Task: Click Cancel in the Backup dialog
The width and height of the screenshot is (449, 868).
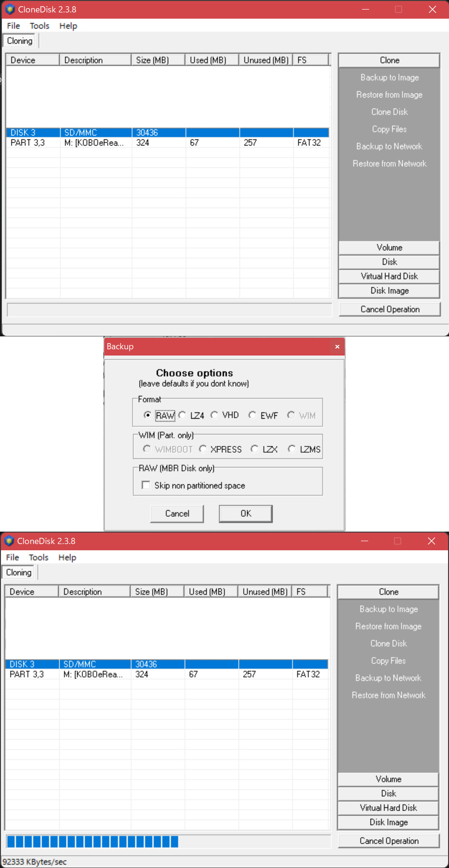Action: click(177, 513)
